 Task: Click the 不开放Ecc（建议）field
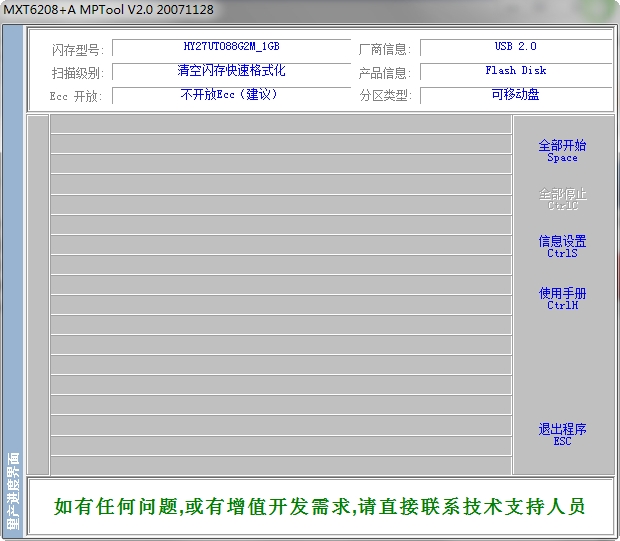click(231, 95)
